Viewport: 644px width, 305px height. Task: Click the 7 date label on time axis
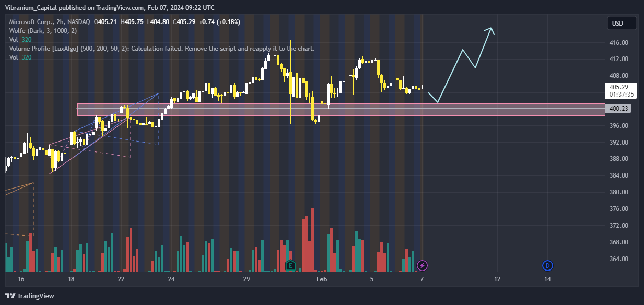pyautogui.click(x=422, y=279)
